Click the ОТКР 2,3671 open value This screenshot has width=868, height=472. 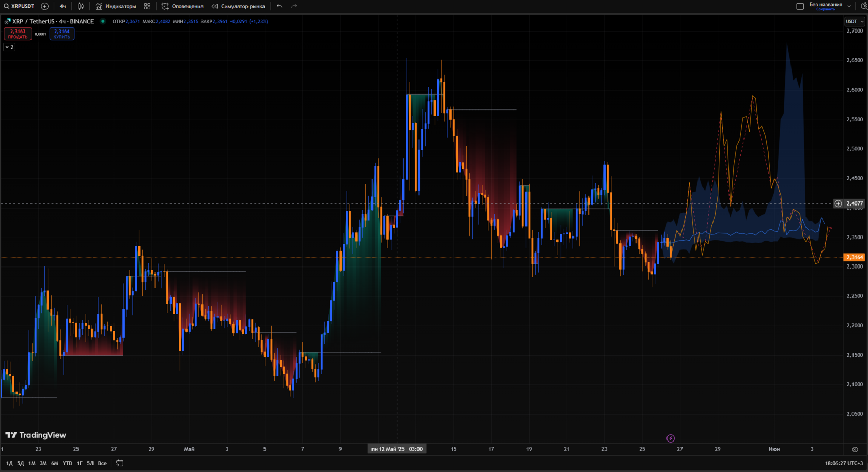coord(126,21)
